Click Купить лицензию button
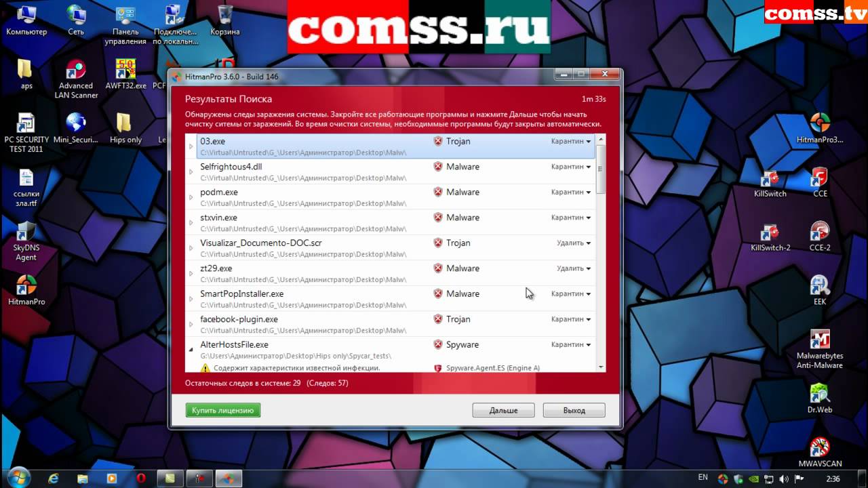 pos(223,410)
